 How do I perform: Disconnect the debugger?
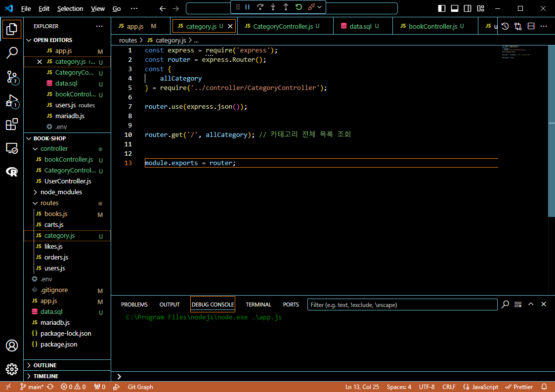[x=311, y=7]
